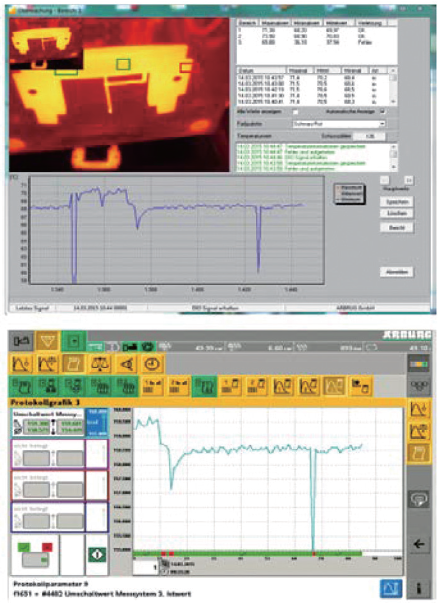This screenshot has width=440, height=608.
Task: Click the Schwundfaktor value field
Action: (370, 136)
